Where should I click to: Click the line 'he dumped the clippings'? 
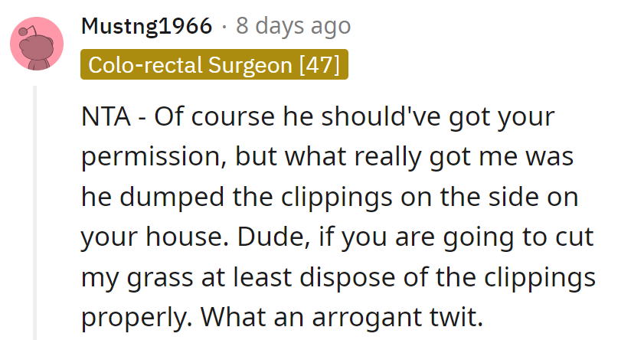pyautogui.click(x=329, y=196)
